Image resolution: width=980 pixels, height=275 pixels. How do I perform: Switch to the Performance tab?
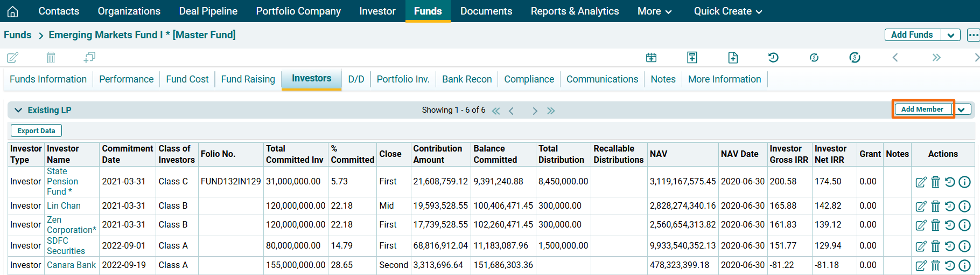[x=126, y=79]
